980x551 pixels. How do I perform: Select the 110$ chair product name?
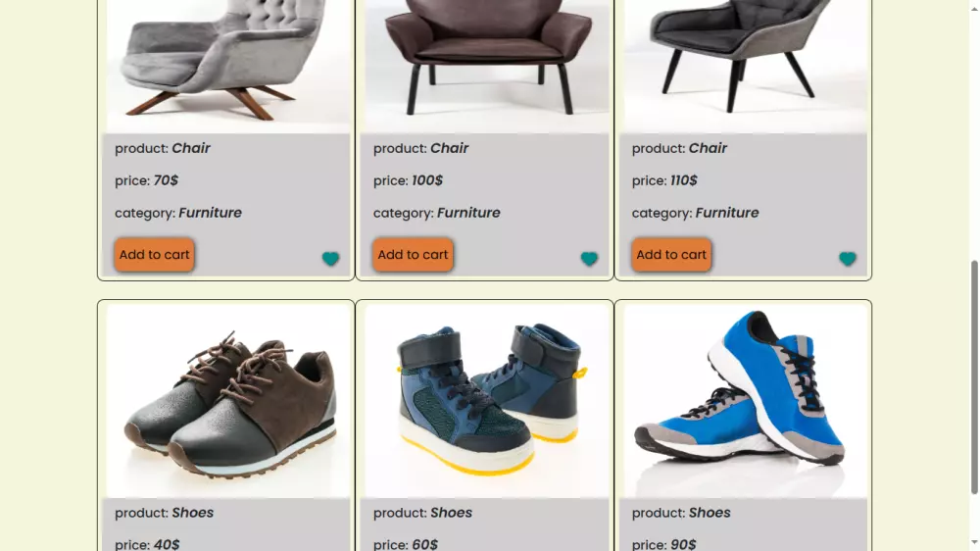[x=708, y=148]
